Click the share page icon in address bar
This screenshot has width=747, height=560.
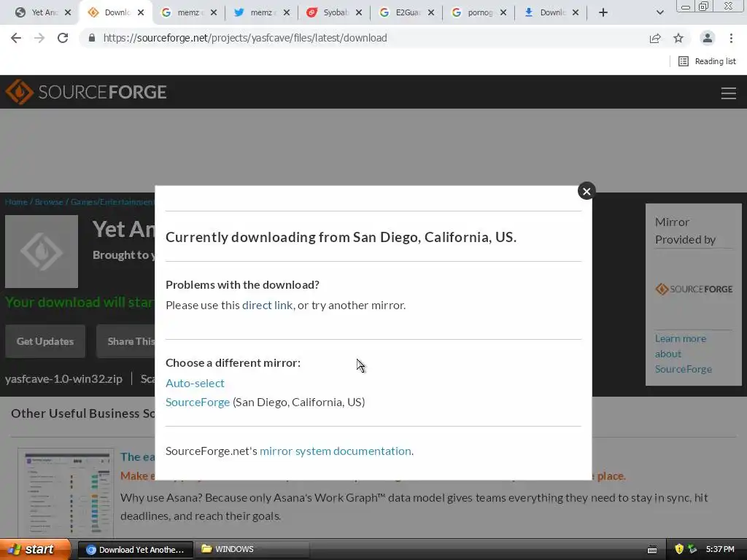point(655,38)
